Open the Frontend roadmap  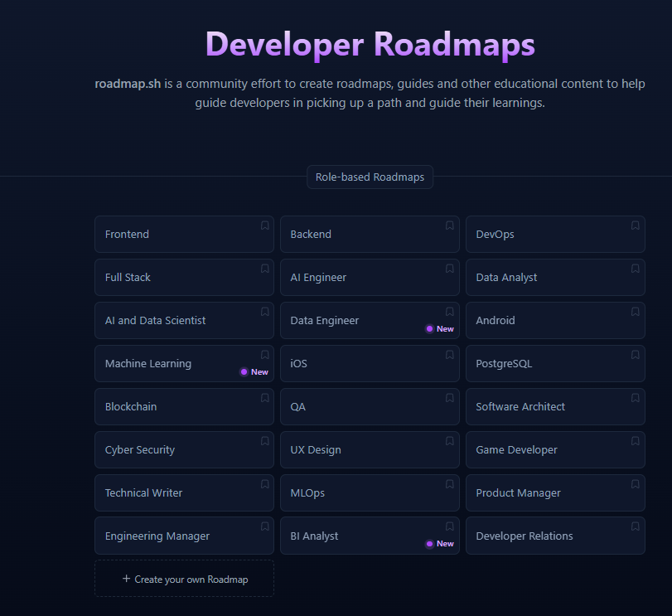tap(184, 234)
